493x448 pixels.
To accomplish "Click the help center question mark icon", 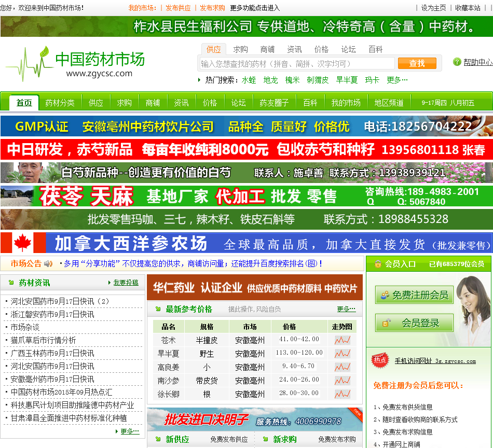I will click(x=457, y=62).
